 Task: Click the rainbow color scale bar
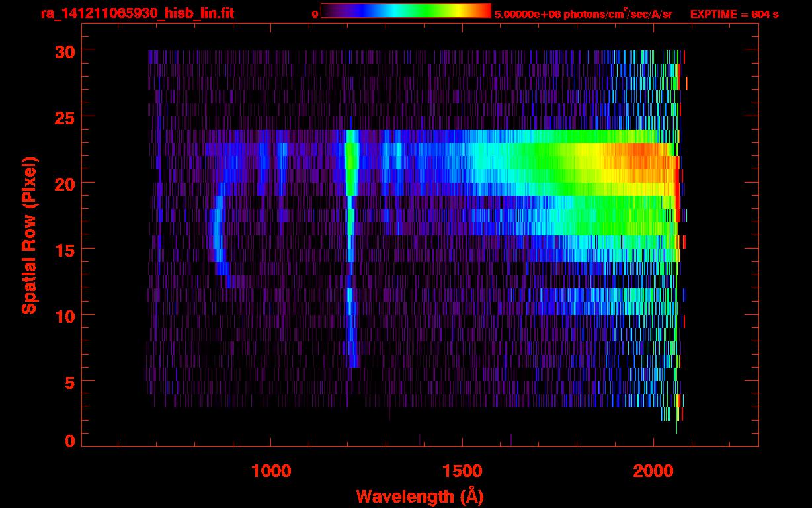coord(406,11)
